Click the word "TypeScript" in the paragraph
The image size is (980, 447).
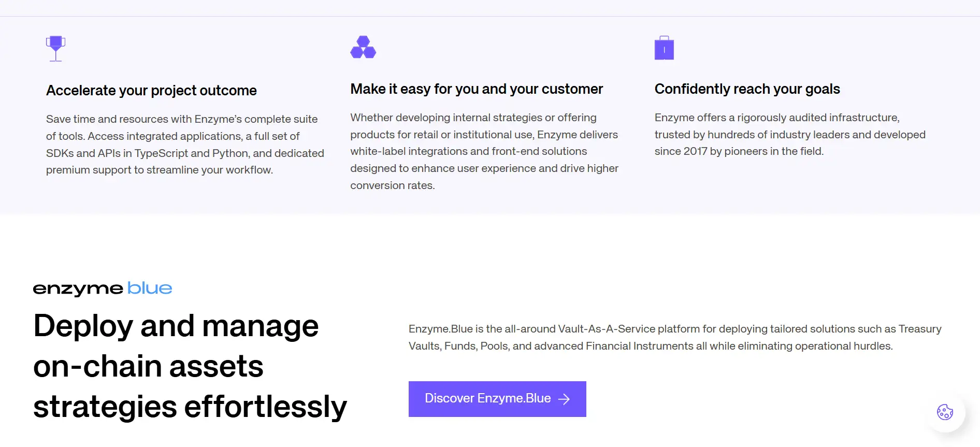161,153
